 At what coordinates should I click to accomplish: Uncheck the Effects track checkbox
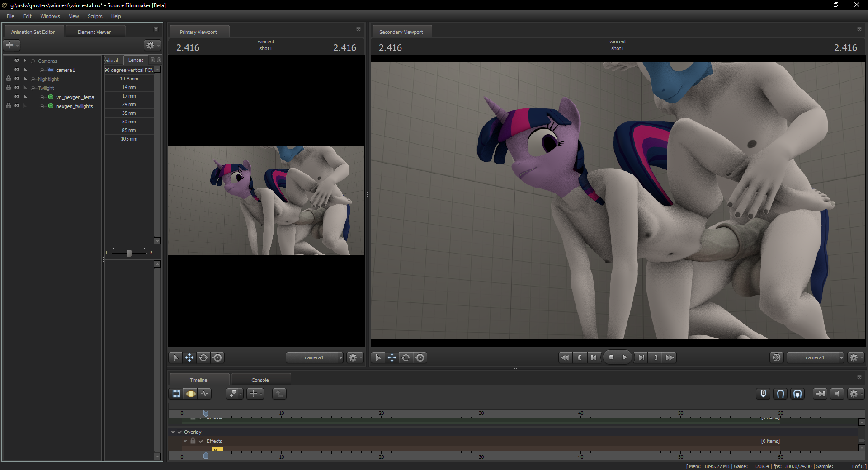pos(201,441)
